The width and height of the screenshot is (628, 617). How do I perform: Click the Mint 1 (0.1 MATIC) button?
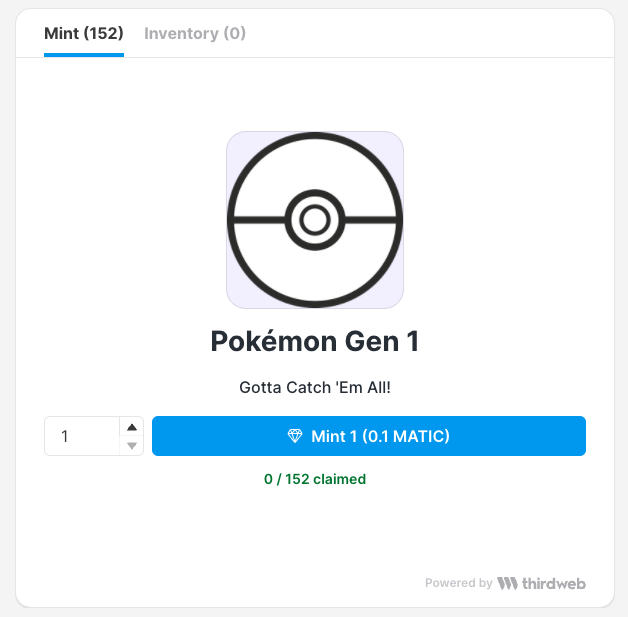(x=368, y=436)
